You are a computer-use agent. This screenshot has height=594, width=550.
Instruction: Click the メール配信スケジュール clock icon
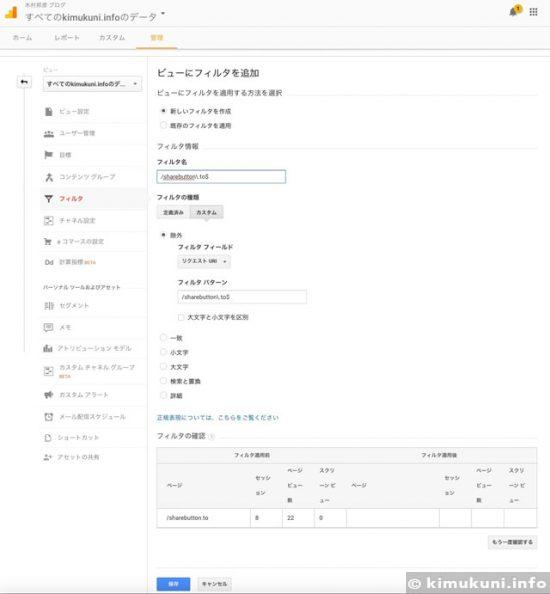(x=48, y=417)
